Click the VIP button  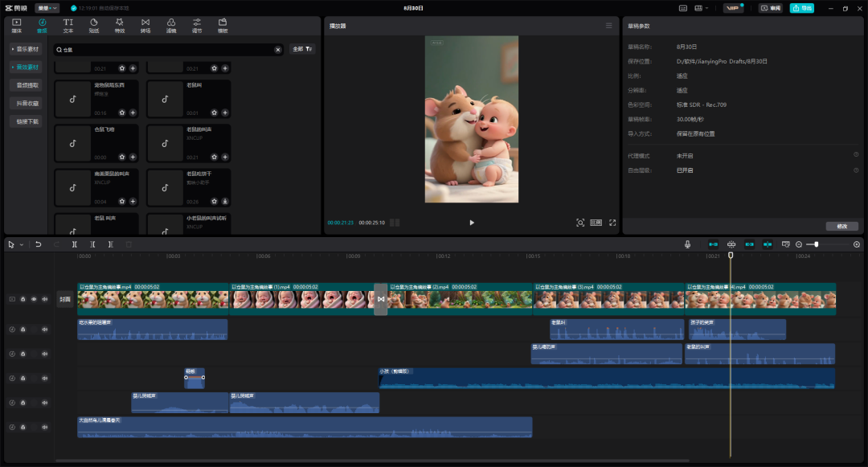tap(733, 8)
